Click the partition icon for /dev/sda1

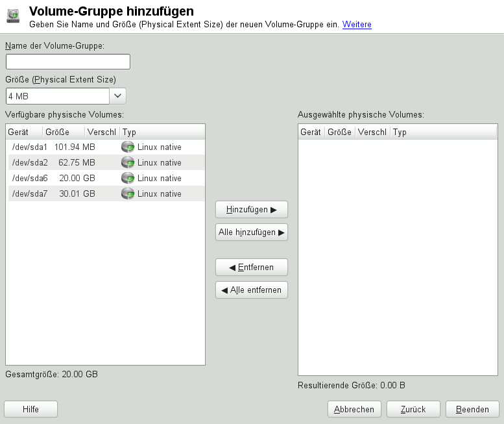pos(128,147)
